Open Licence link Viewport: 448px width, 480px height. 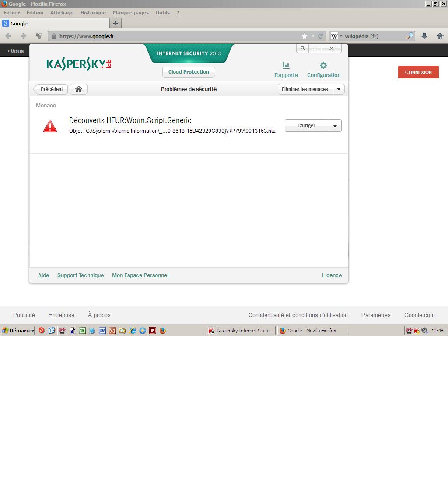332,275
